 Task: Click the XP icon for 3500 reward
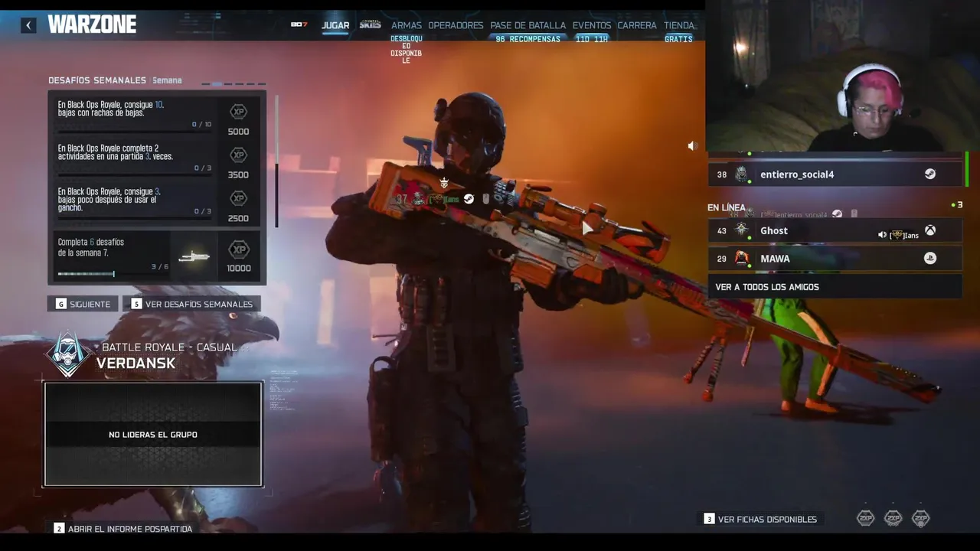(239, 155)
